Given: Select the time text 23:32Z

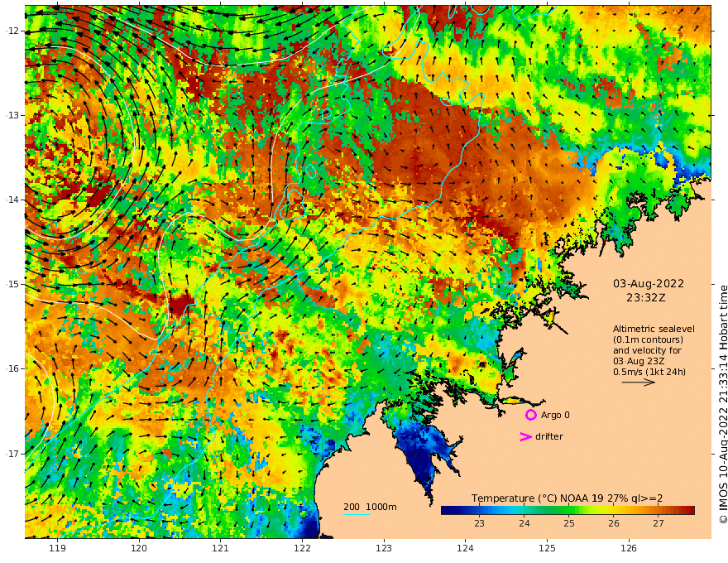Looking at the screenshot, I should [x=645, y=298].
